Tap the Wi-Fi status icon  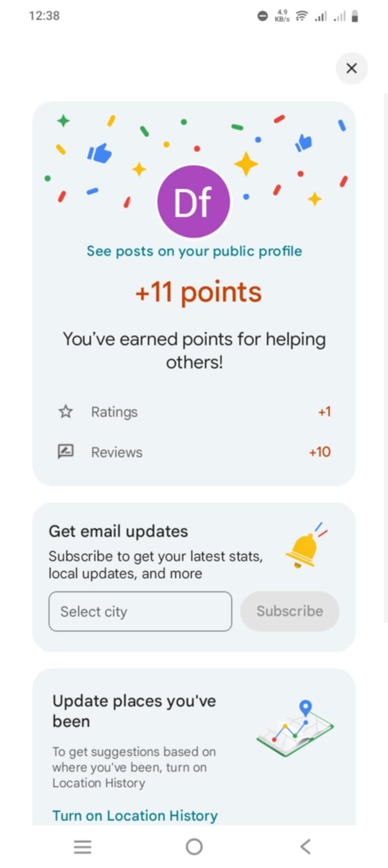point(301,16)
